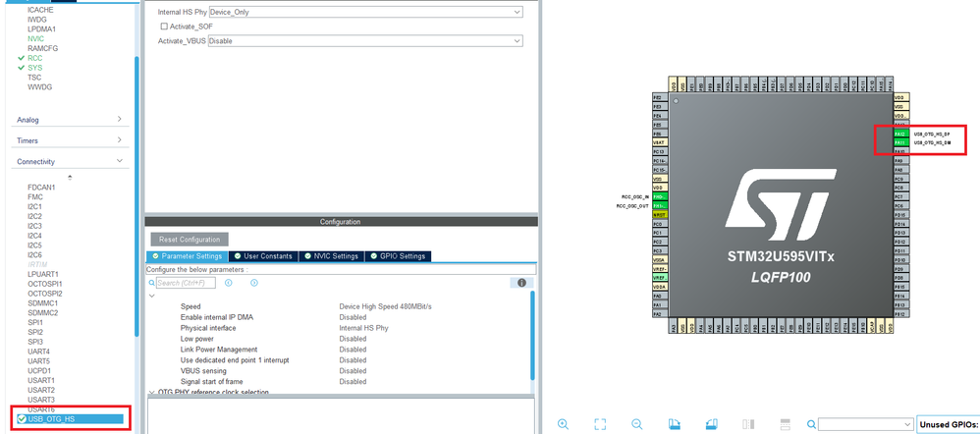Zoom in on the pinout view
980x434 pixels.
click(x=563, y=424)
